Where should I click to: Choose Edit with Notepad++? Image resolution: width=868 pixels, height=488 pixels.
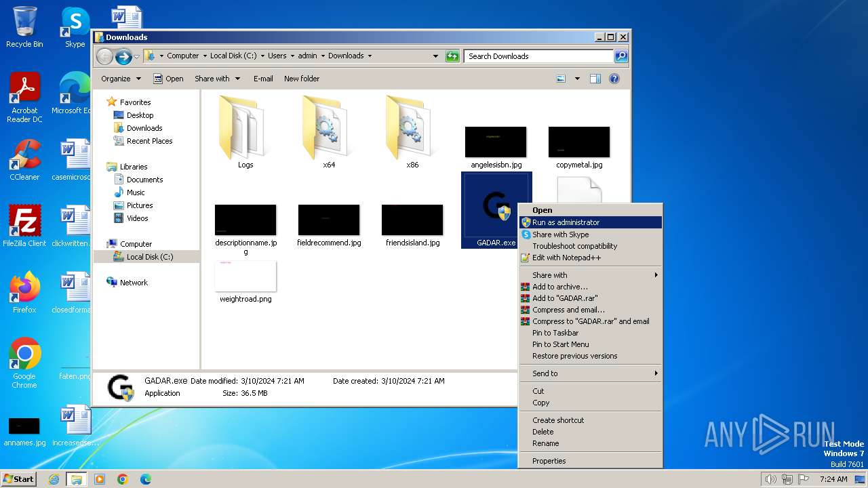pos(591,258)
